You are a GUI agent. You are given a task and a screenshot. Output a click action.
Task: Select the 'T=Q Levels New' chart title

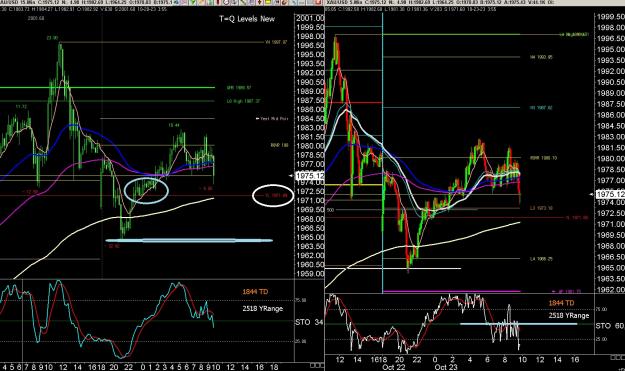(247, 19)
